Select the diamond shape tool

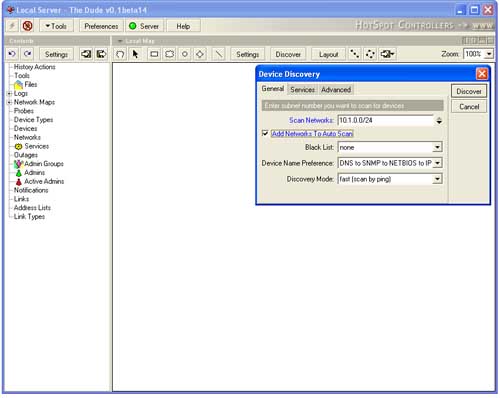pyautogui.click(x=200, y=54)
